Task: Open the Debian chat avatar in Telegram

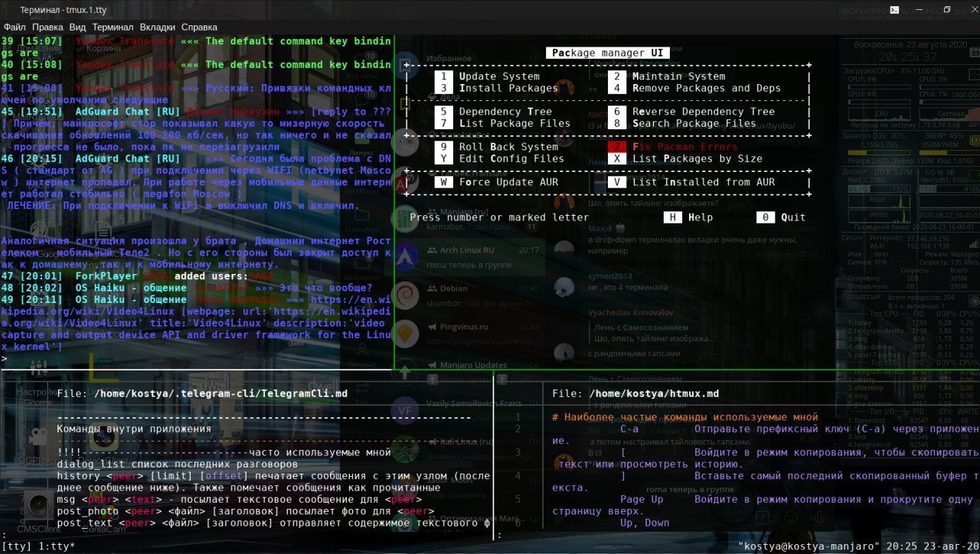Action: (x=406, y=294)
